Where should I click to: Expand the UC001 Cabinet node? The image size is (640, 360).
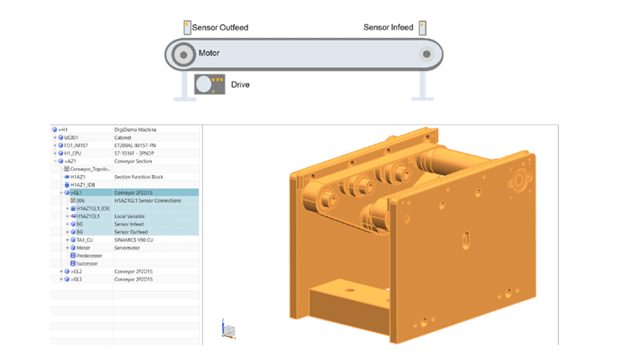tap(55, 138)
